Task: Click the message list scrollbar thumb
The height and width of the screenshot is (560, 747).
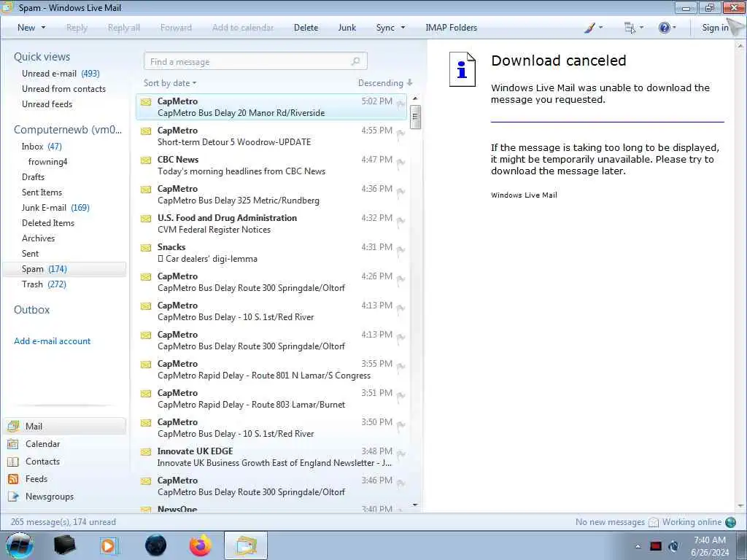Action: coord(415,117)
